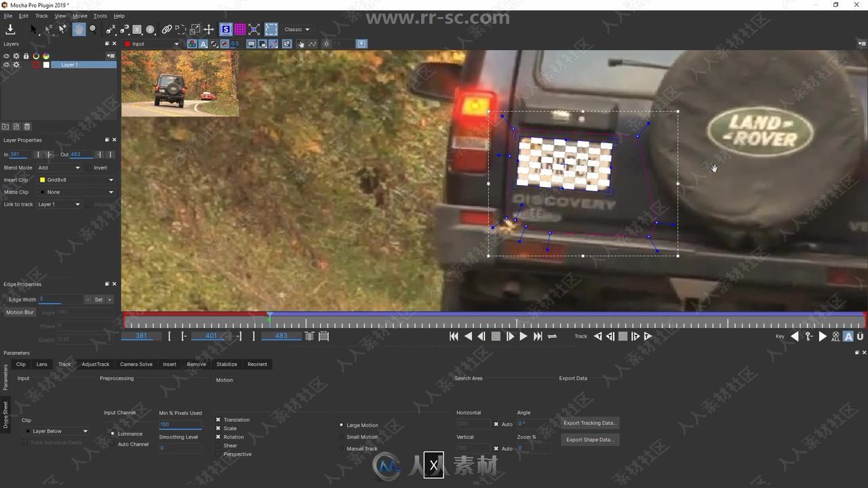Toggle Layer 1 tracking cog icon
This screenshot has width=868, height=488.
16,65
